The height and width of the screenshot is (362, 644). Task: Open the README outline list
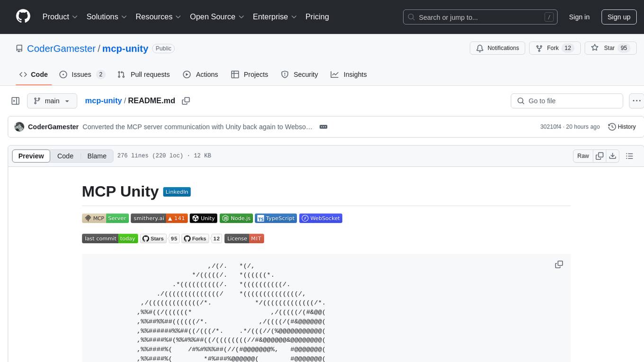[629, 156]
